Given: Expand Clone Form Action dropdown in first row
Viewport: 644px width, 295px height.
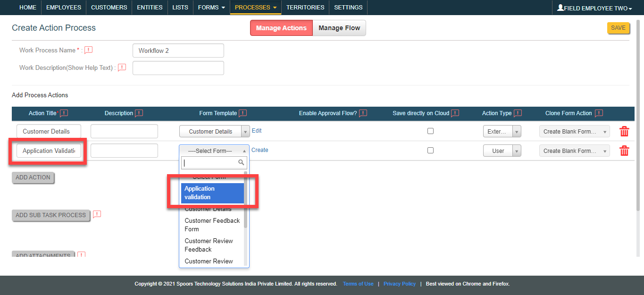Looking at the screenshot, I should (x=574, y=132).
